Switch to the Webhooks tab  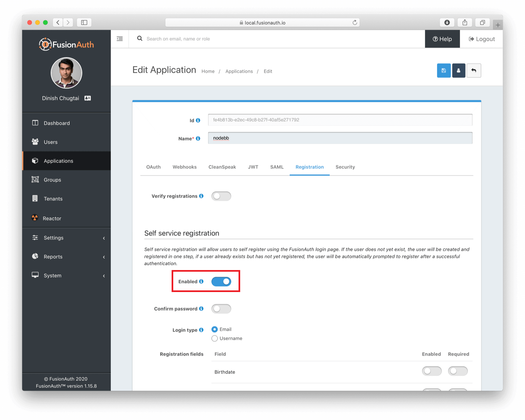coord(185,167)
